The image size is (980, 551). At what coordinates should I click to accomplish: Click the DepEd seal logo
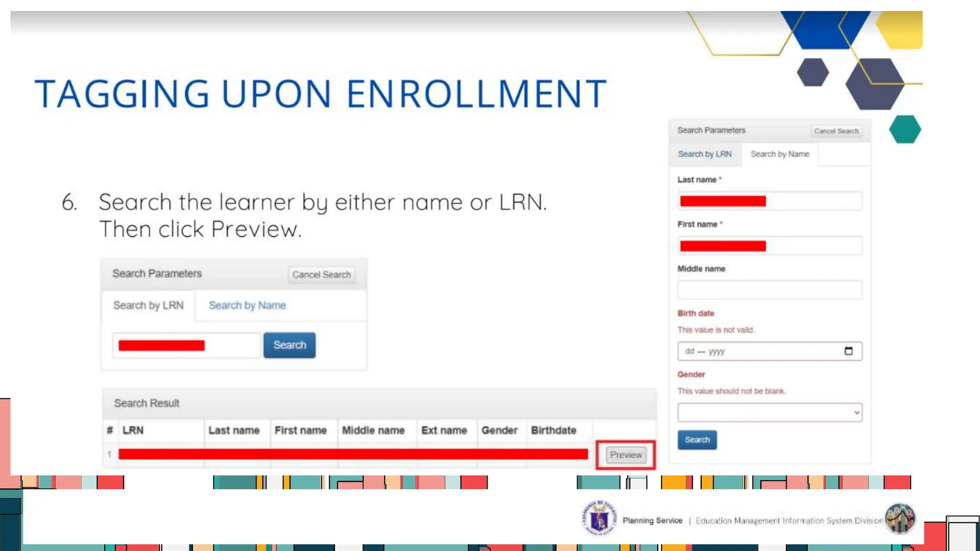click(599, 518)
